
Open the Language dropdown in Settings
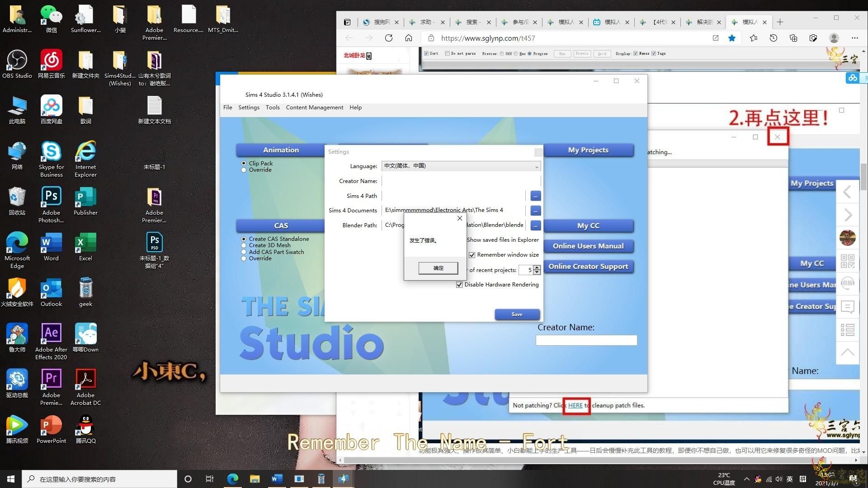(461, 166)
